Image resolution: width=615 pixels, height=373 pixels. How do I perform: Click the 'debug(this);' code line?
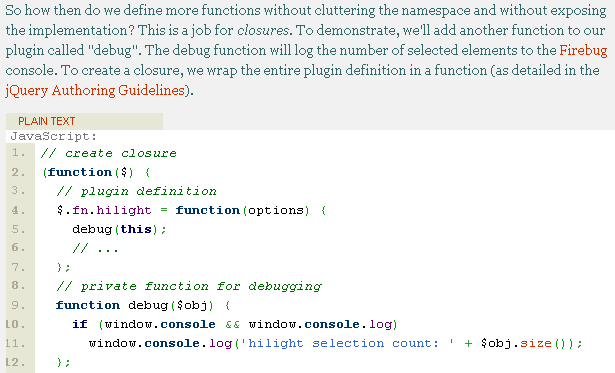pyautogui.click(x=119, y=229)
